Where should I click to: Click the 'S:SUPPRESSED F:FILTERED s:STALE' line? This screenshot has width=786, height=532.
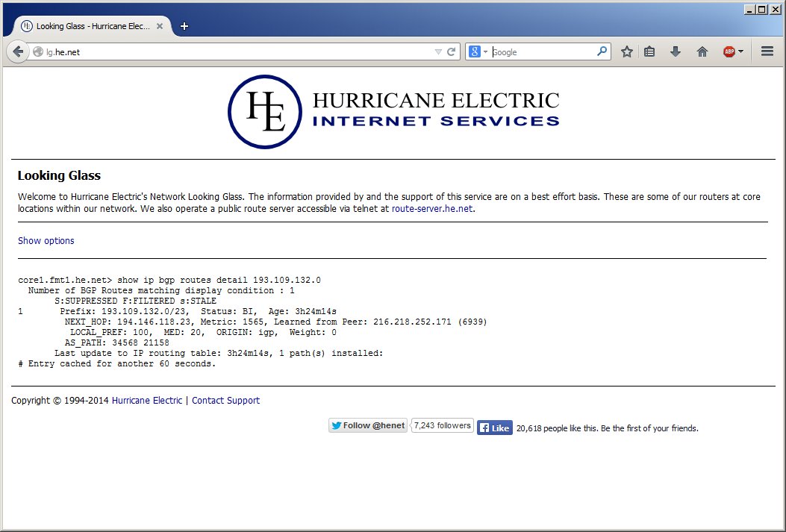point(135,301)
